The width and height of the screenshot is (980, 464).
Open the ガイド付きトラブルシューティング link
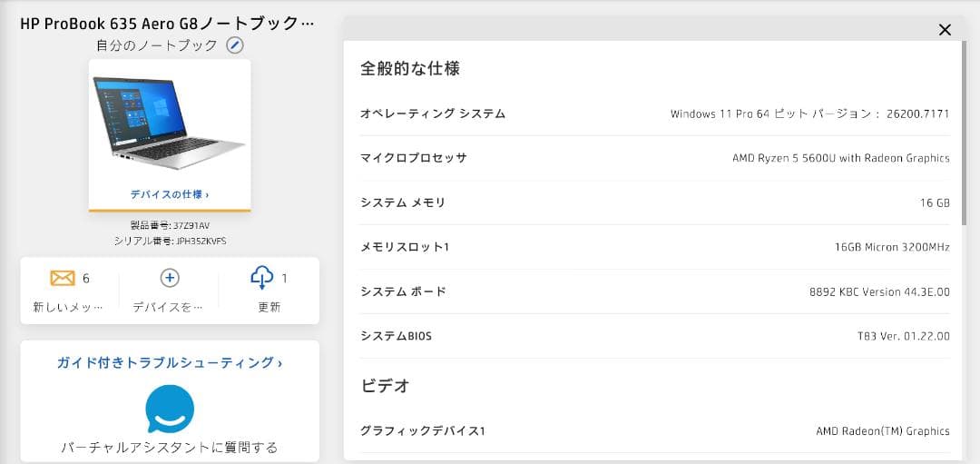[x=170, y=363]
